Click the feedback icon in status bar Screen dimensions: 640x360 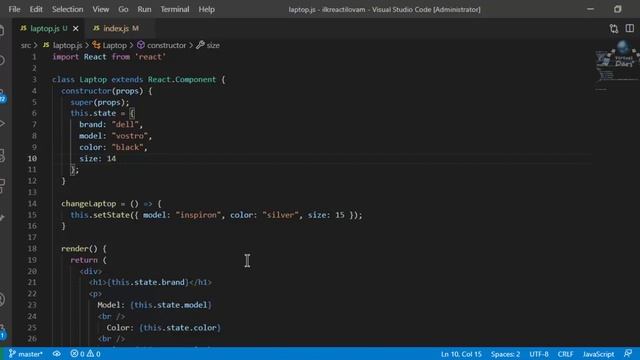628,353
